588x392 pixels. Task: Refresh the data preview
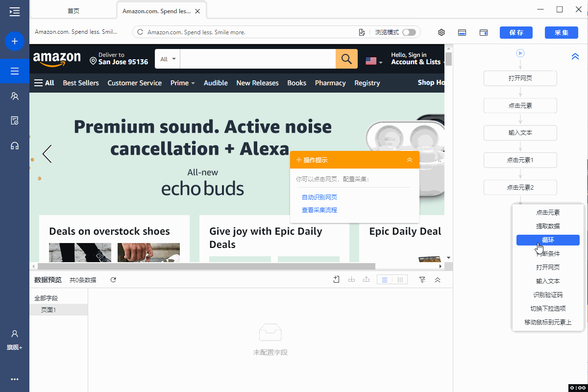tap(113, 280)
